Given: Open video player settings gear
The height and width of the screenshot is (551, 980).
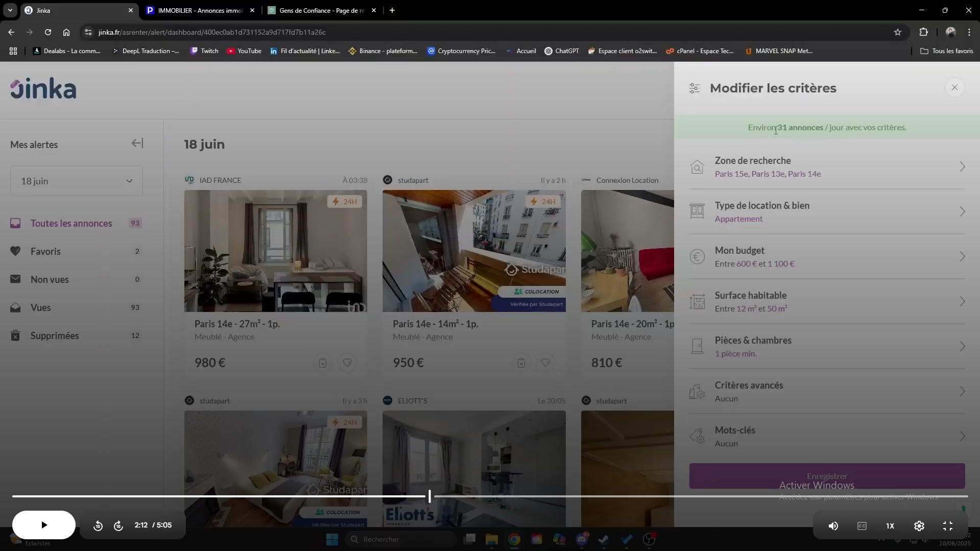Looking at the screenshot, I should pos(919,526).
